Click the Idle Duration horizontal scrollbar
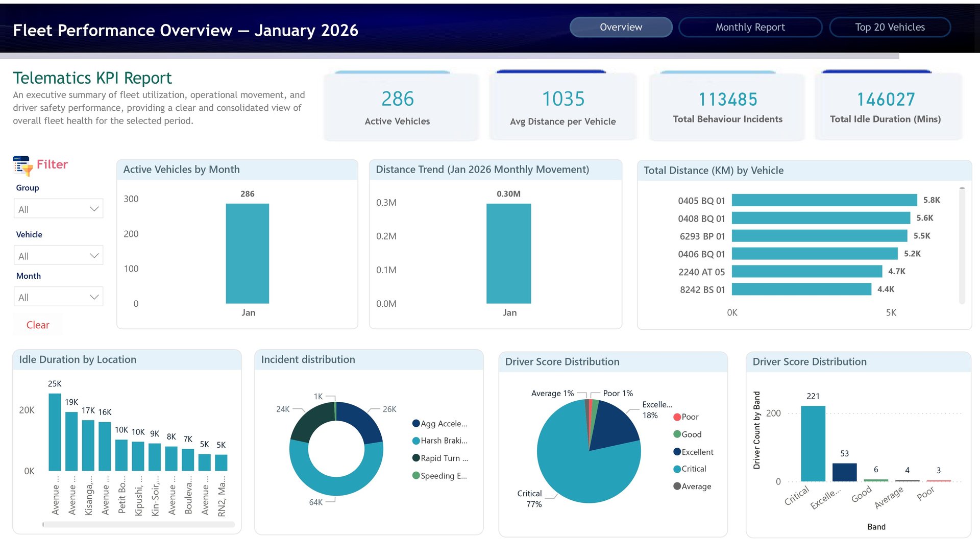Viewport: 980px width, 559px height. [x=138, y=524]
